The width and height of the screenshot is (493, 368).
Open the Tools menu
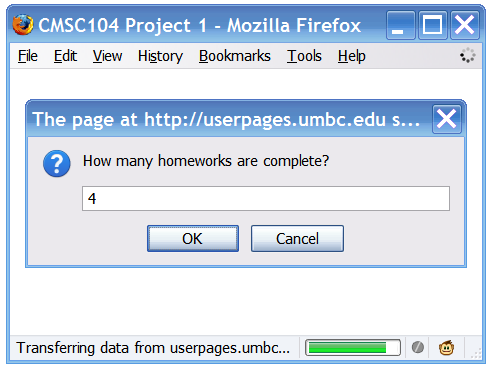tap(304, 56)
